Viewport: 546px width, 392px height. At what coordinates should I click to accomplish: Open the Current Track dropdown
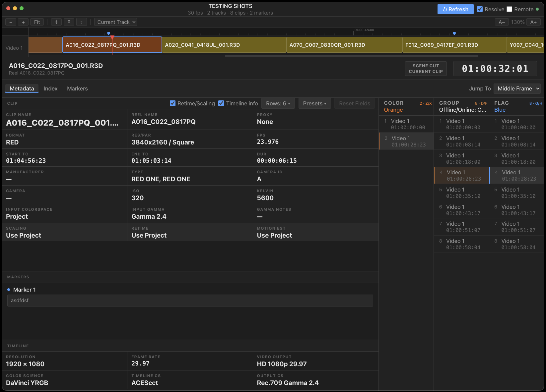pos(116,22)
